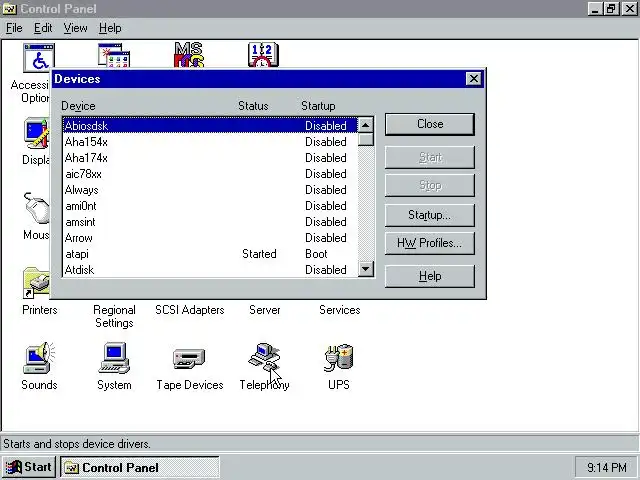640x480 pixels.
Task: Open the Sounds icon
Action: pyautogui.click(x=39, y=358)
